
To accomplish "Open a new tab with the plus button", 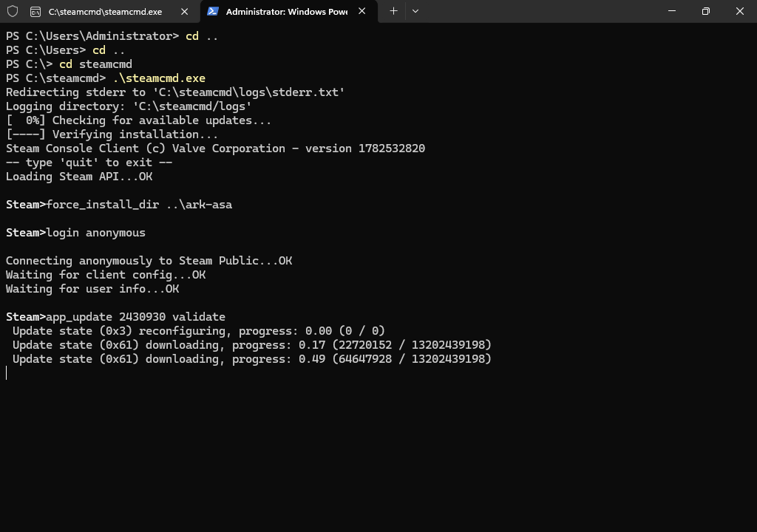I will coord(393,10).
